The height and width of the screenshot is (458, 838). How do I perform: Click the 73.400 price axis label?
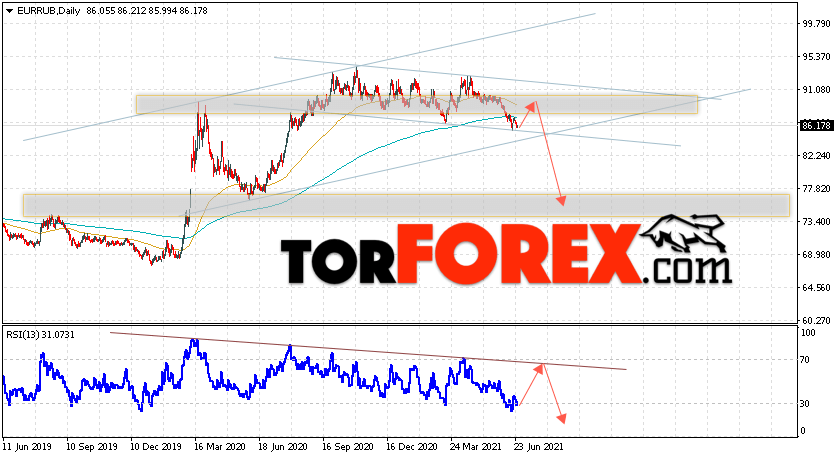click(x=817, y=222)
